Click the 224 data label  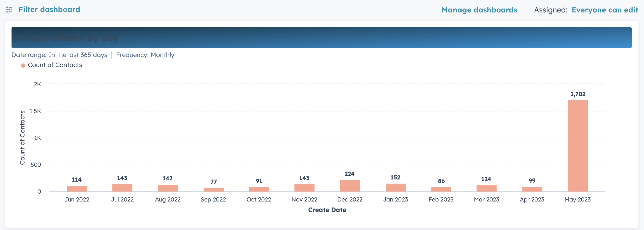[x=350, y=174]
